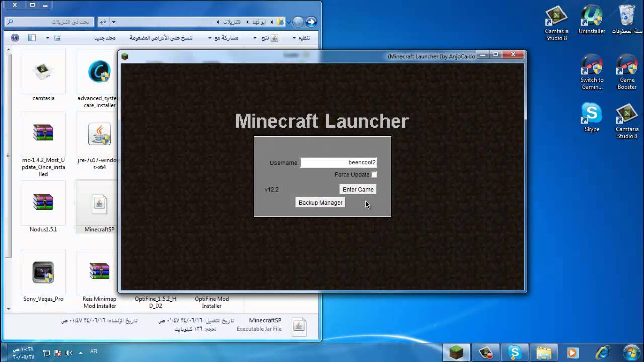Open the Game Booster desktop shortcut
Image resolution: width=644 pixels, height=362 pixels.
(x=627, y=73)
